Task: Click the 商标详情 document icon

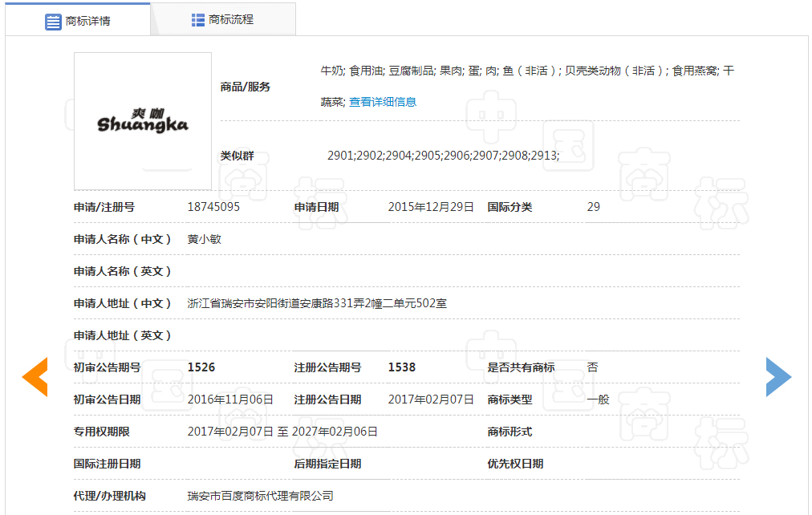Action: (53, 21)
